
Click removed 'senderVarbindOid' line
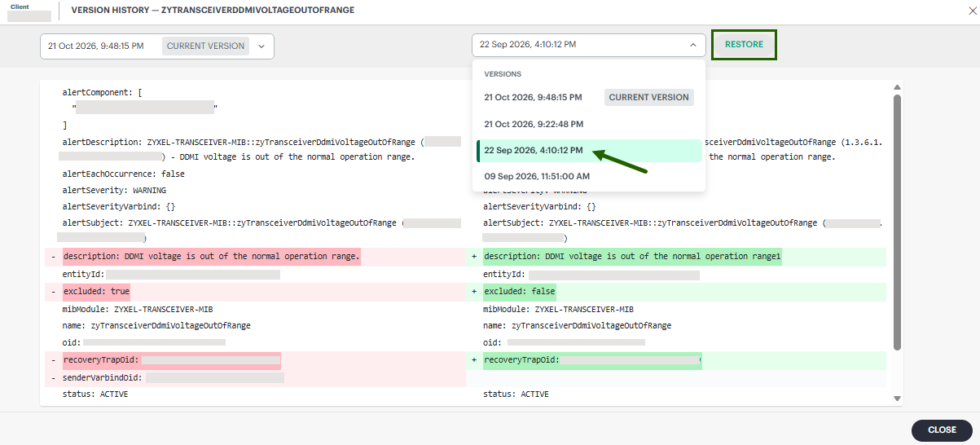coord(174,378)
